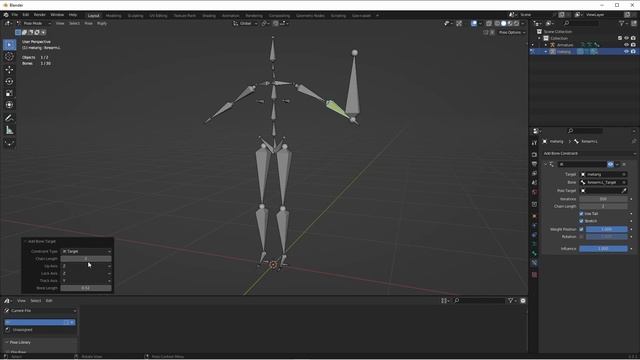Viewport: 640px width, 360px height.
Task: Toggle viewport overlays button
Action: [x=474, y=24]
